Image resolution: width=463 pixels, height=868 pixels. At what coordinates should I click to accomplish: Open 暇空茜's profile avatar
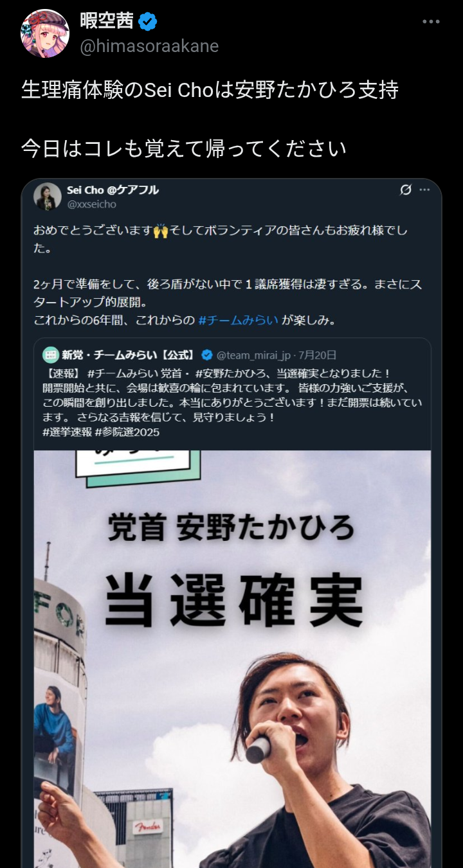pos(45,33)
